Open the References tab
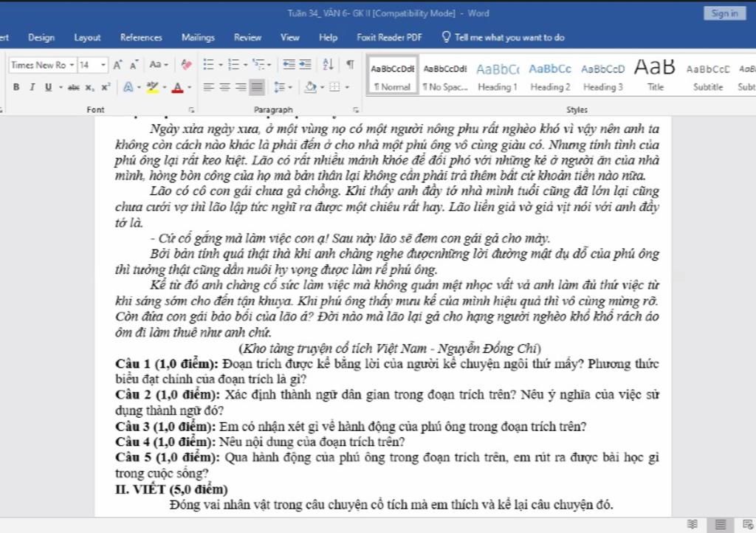 click(x=141, y=37)
